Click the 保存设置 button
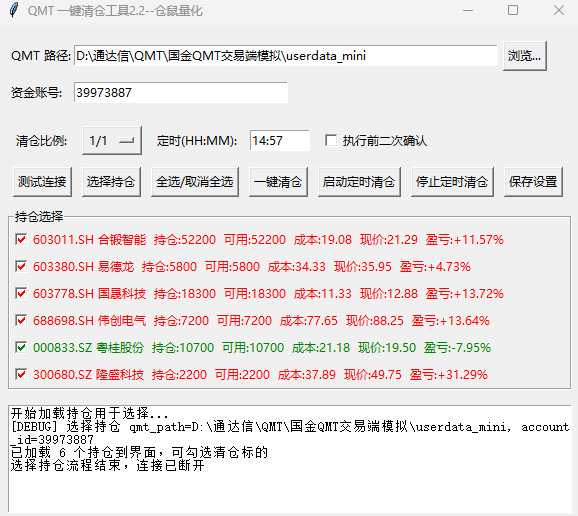Screen dimensions: 578x516 pos(533,182)
